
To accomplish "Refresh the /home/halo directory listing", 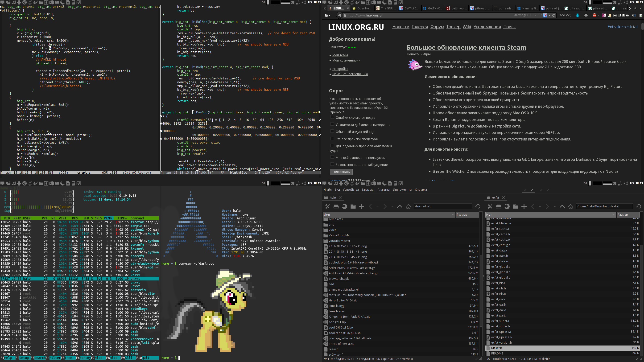I will click(478, 206).
